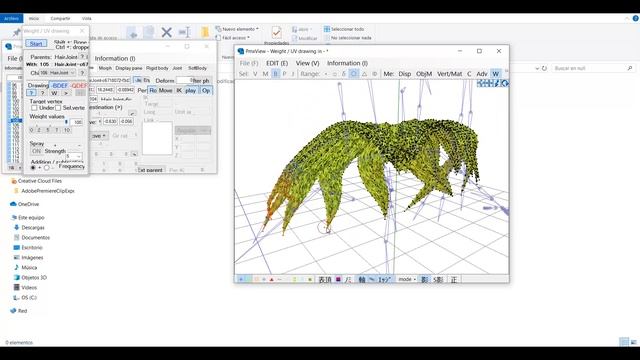
Task: Click the view rotate icon at viewport corner
Action: (505, 83)
